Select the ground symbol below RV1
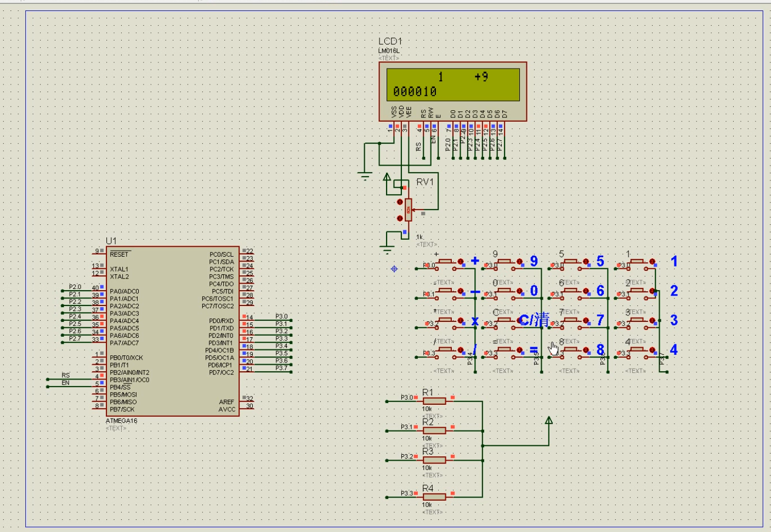Viewport: 771px width, 532px height. (387, 250)
